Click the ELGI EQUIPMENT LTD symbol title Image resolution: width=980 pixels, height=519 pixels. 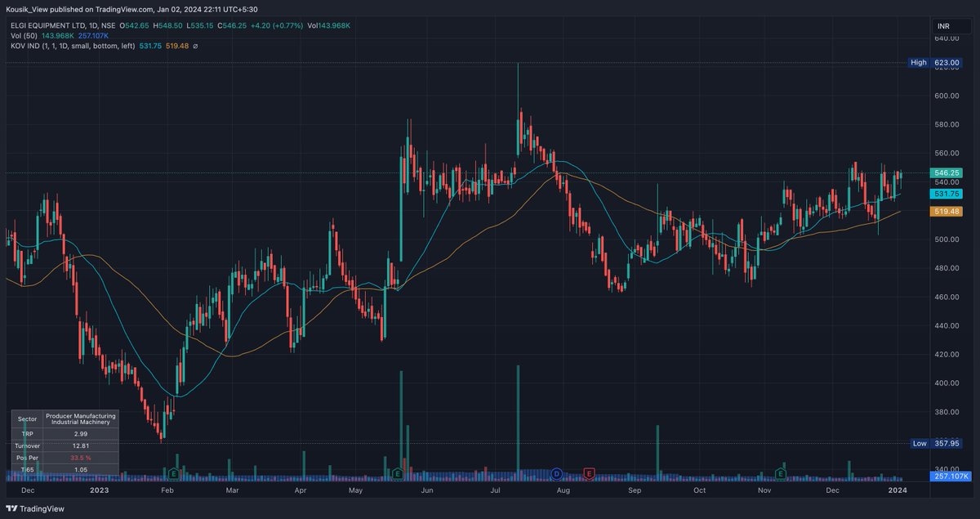tap(63, 26)
